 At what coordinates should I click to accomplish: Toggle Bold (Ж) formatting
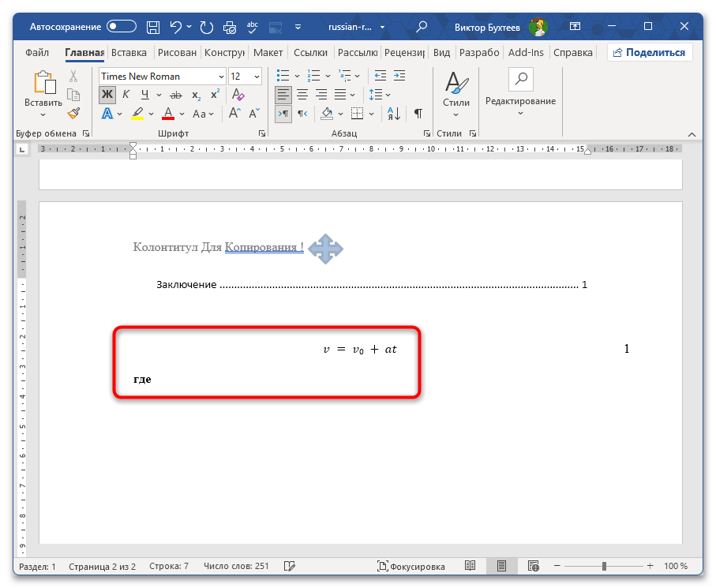pos(107,95)
